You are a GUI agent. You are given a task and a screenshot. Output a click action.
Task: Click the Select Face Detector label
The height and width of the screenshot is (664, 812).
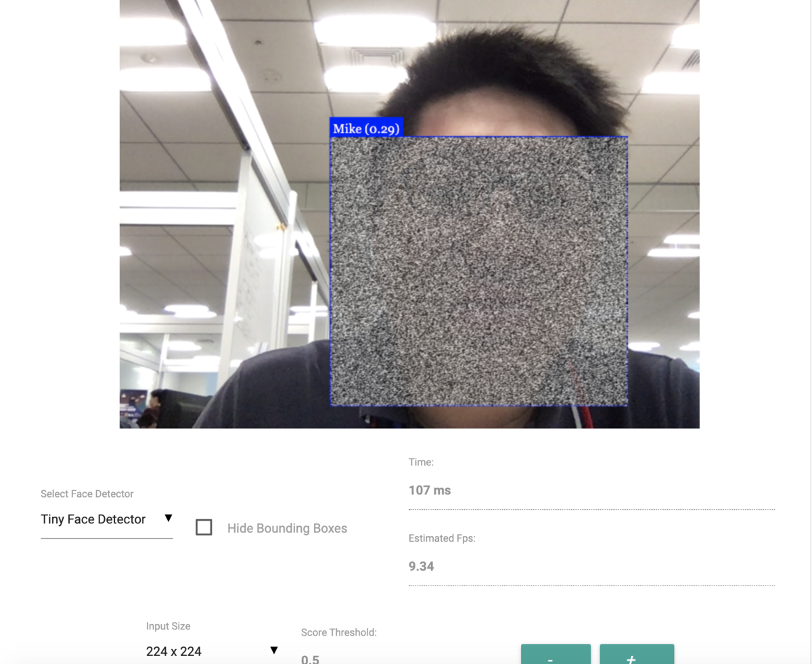(x=87, y=494)
